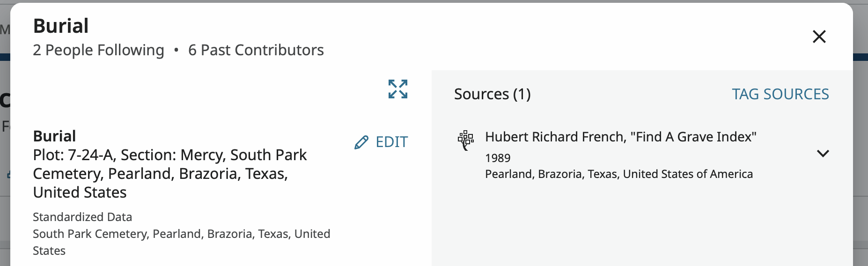Click the large Burial dialog title
The width and height of the screenshot is (868, 266).
(61, 26)
